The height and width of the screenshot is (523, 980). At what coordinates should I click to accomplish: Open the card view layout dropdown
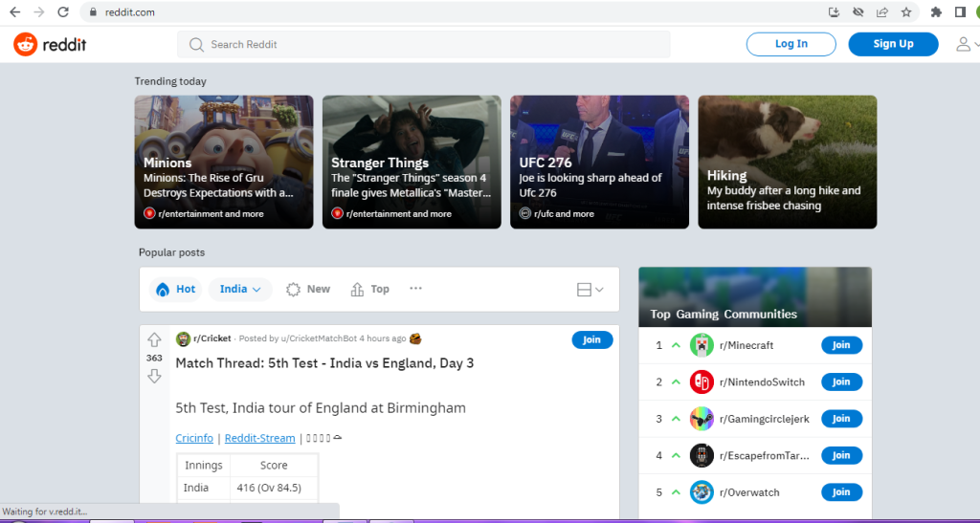590,290
